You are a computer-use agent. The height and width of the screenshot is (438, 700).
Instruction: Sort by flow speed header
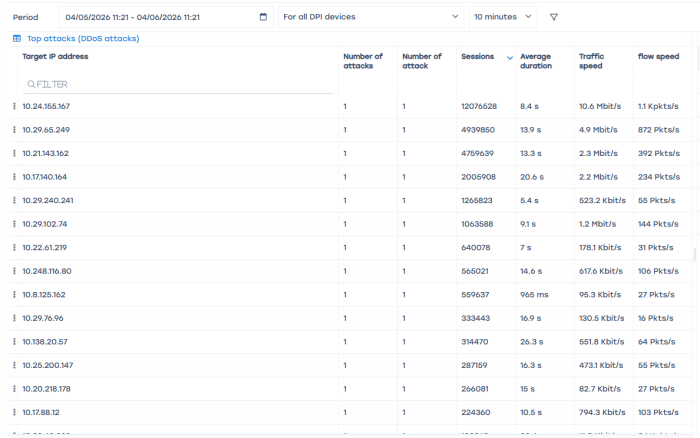(x=658, y=56)
